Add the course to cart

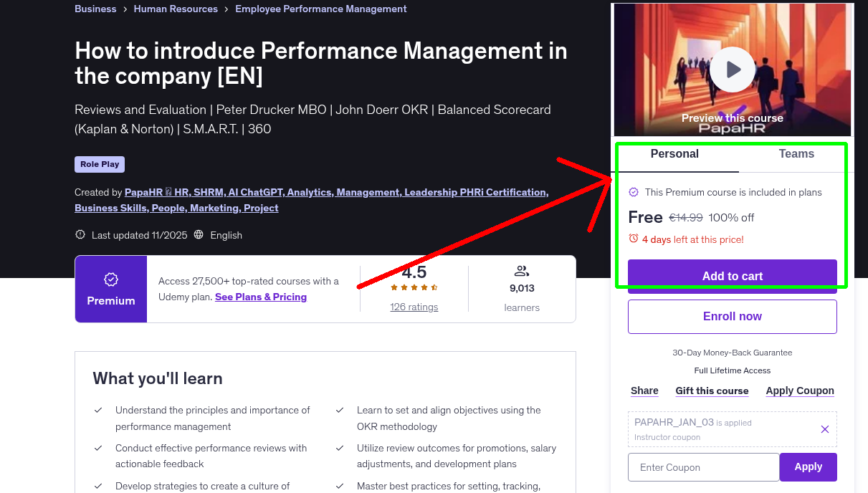(732, 277)
